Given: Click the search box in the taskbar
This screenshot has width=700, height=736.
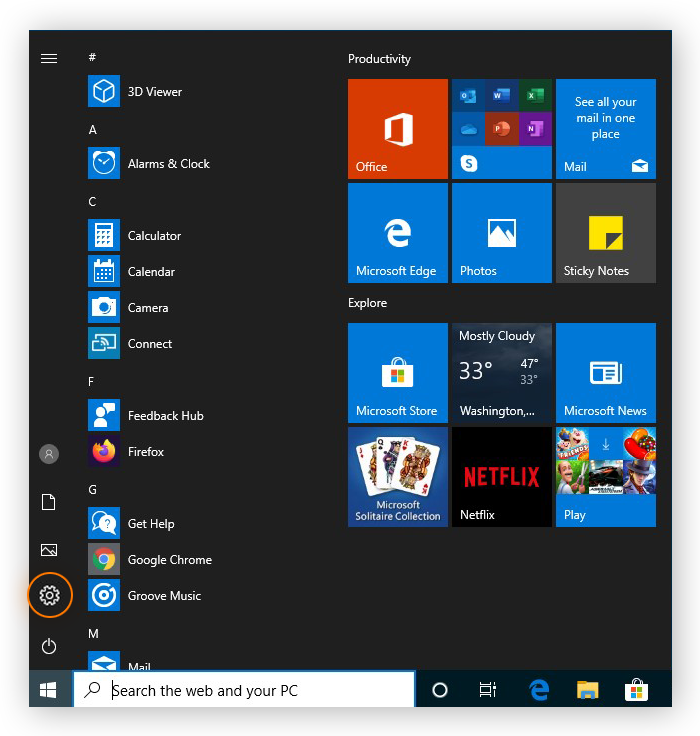Looking at the screenshot, I should coord(244,690).
